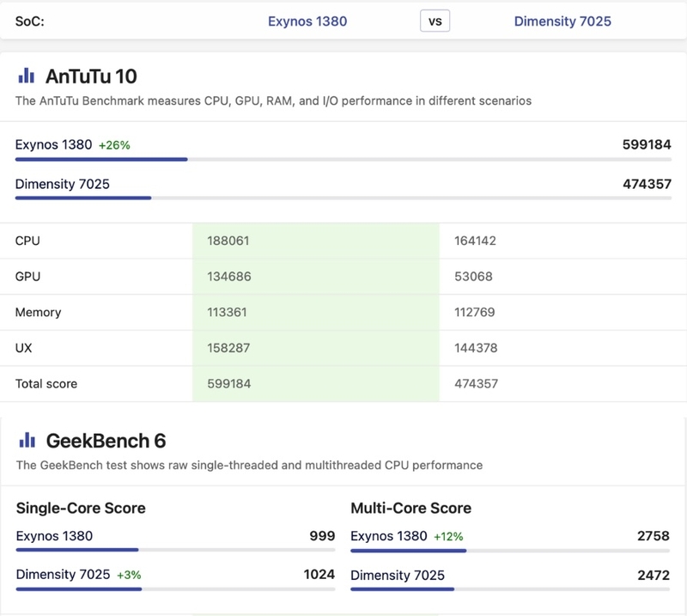The image size is (687, 616).
Task: Click the Dimensity 7025 AnTuTu score bar
Action: (x=83, y=198)
